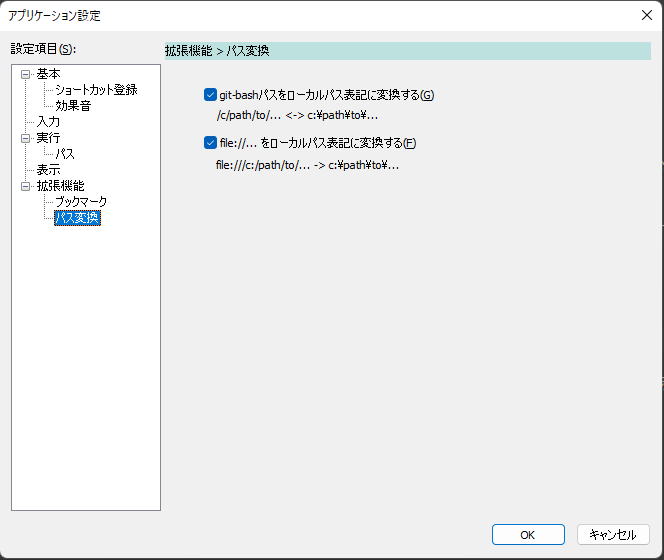The image size is (664, 560).
Task: Collapse the 基本 tree node
Action: (x=25, y=75)
